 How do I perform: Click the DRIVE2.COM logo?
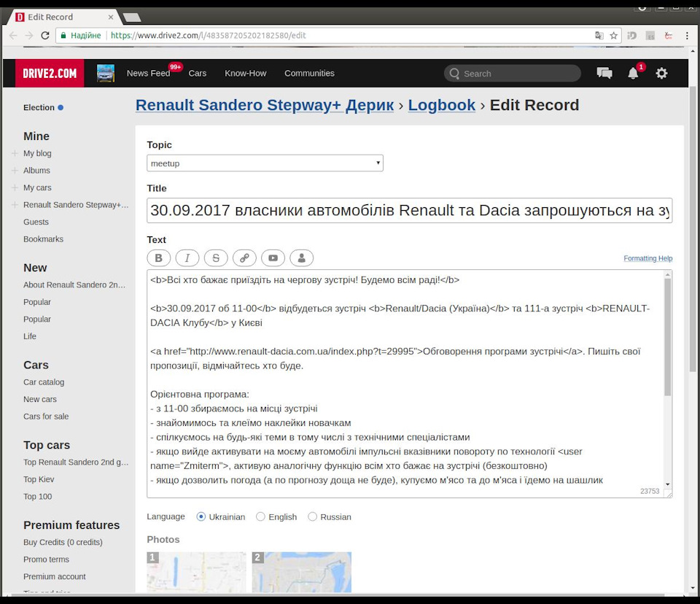(x=50, y=73)
